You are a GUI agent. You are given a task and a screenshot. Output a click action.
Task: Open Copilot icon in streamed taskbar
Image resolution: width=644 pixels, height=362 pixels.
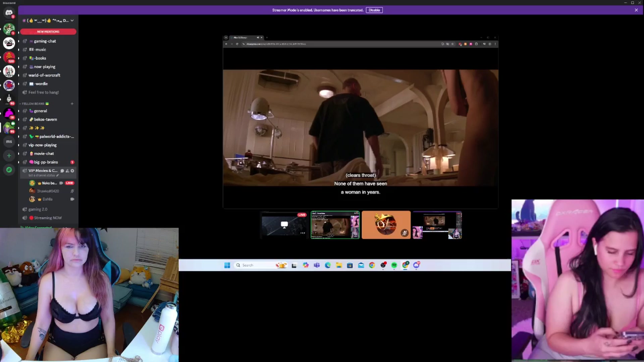point(306,265)
